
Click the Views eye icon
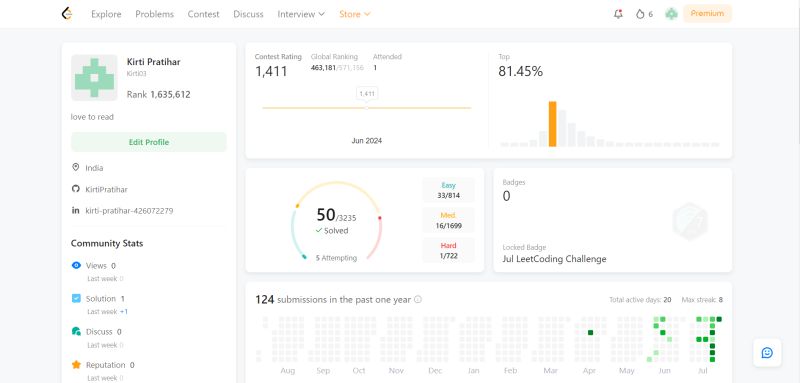point(76,265)
